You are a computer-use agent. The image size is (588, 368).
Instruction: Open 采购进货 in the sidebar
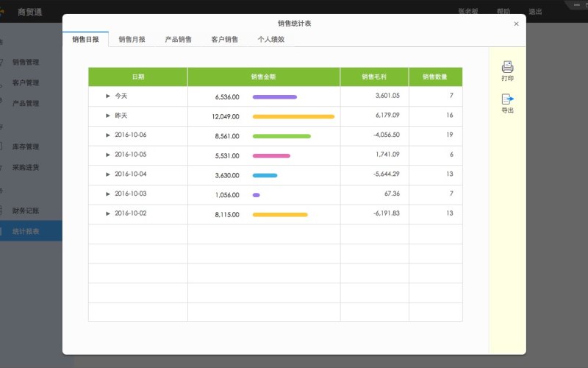tap(26, 168)
